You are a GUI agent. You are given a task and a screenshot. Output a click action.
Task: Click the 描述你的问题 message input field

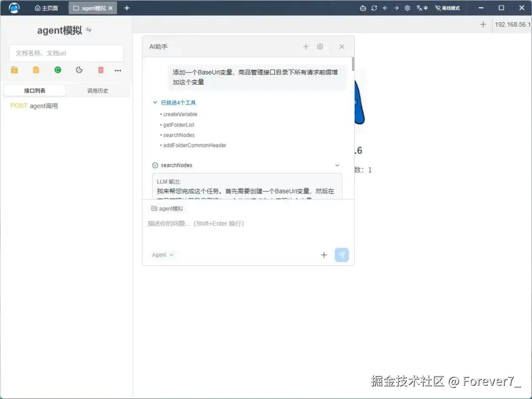coord(222,223)
